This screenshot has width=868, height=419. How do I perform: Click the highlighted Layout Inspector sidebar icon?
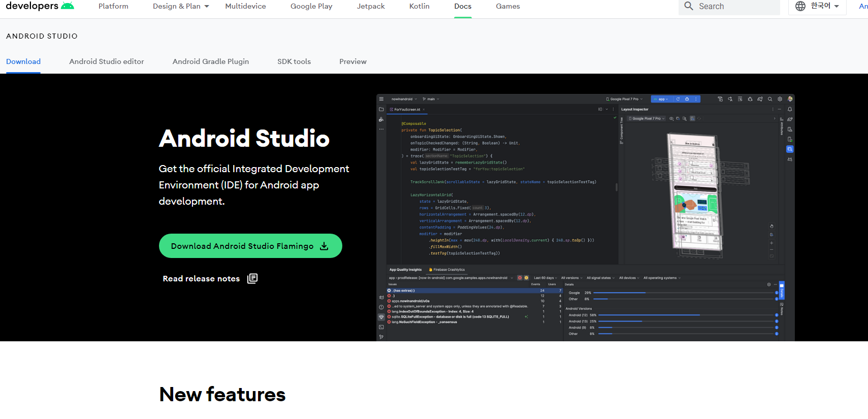(790, 149)
